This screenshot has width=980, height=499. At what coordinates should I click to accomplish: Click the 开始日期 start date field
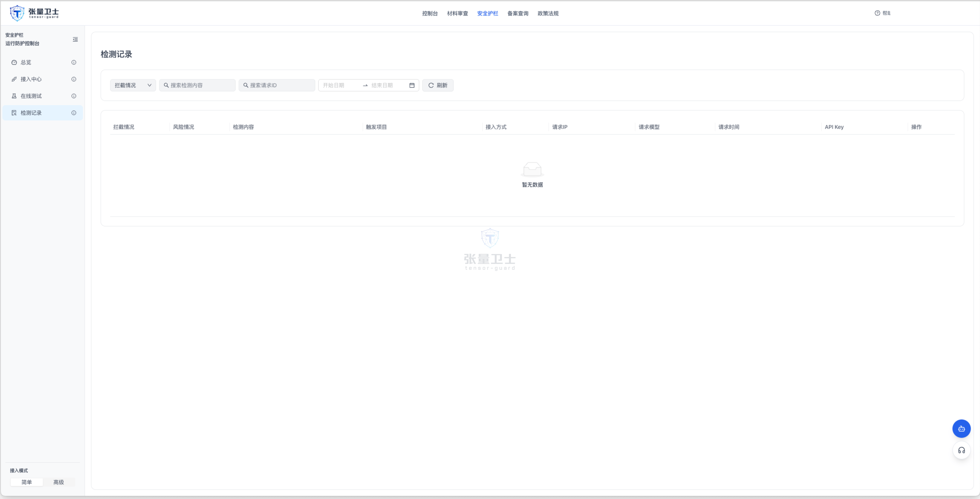pos(340,85)
